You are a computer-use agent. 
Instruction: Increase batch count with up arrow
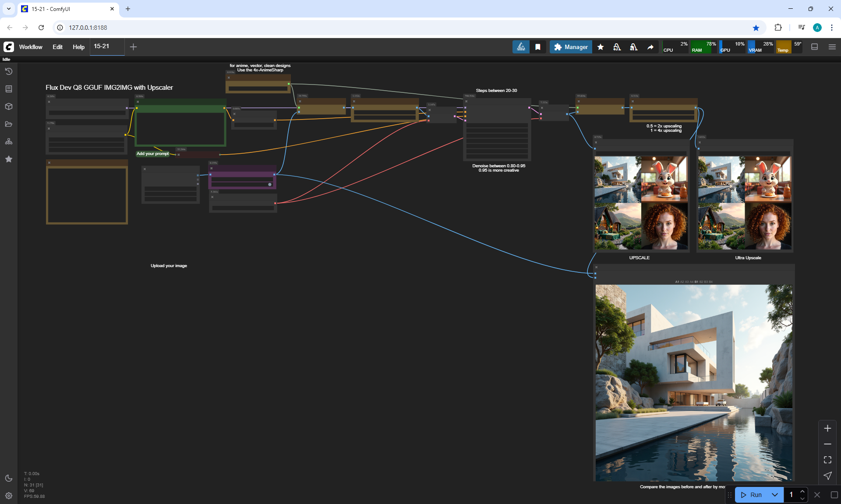pyautogui.click(x=802, y=491)
